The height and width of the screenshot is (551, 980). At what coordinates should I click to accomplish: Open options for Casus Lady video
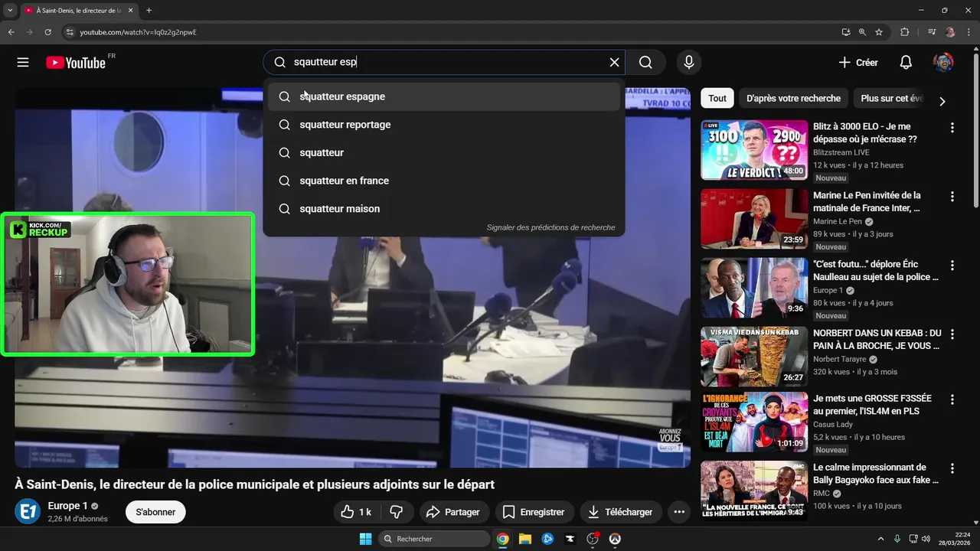click(x=952, y=399)
